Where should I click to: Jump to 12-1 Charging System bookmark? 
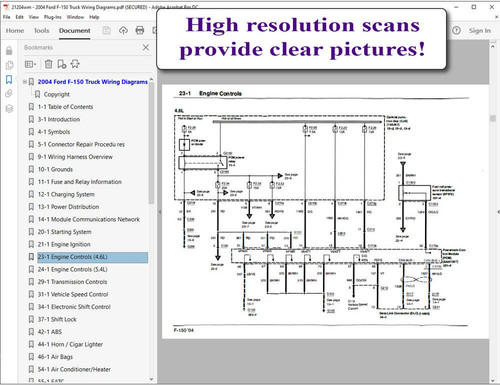point(66,194)
